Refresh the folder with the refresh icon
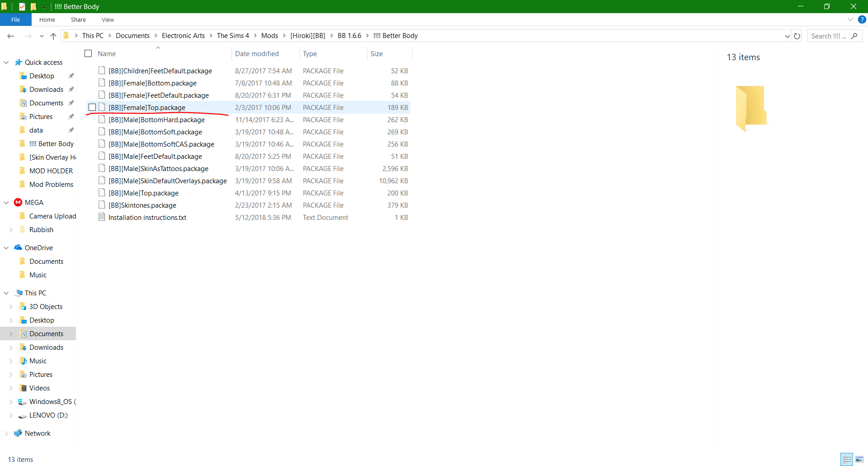This screenshot has height=466, width=868. [797, 36]
